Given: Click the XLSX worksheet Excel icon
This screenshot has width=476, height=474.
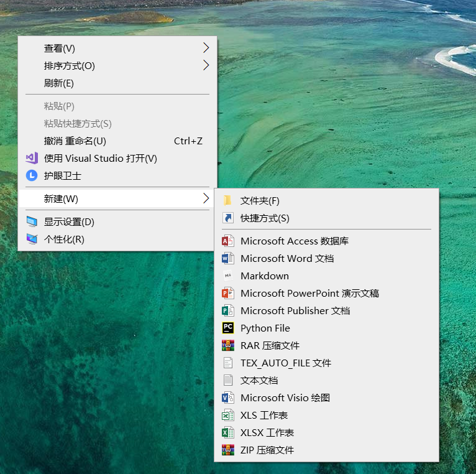Looking at the screenshot, I should [227, 432].
